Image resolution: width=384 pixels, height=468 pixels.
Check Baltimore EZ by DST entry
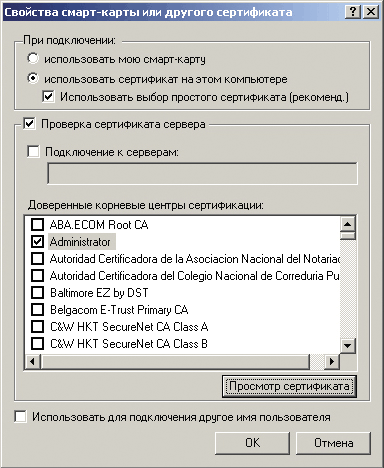tap(37, 293)
